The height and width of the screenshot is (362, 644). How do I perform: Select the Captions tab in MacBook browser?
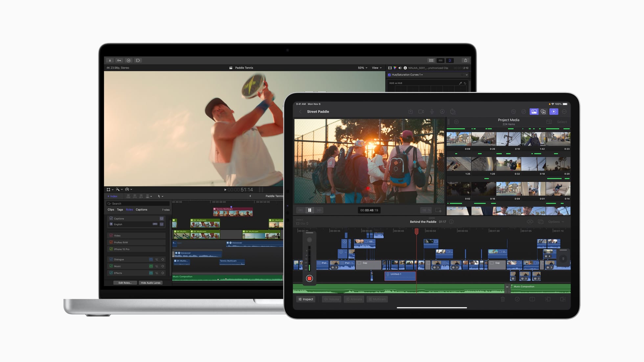[142, 209]
